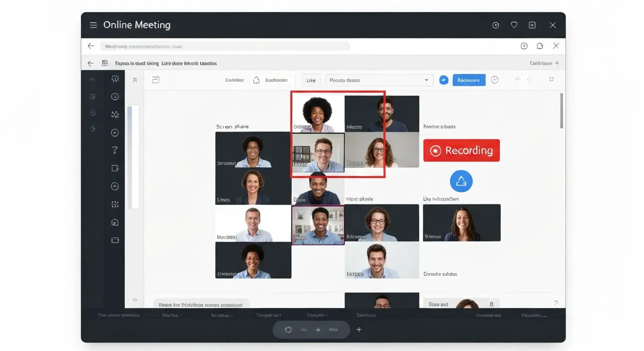The height and width of the screenshot is (351, 644).
Task: Select the settings gear icon atop the sidebar
Action: 115,79
